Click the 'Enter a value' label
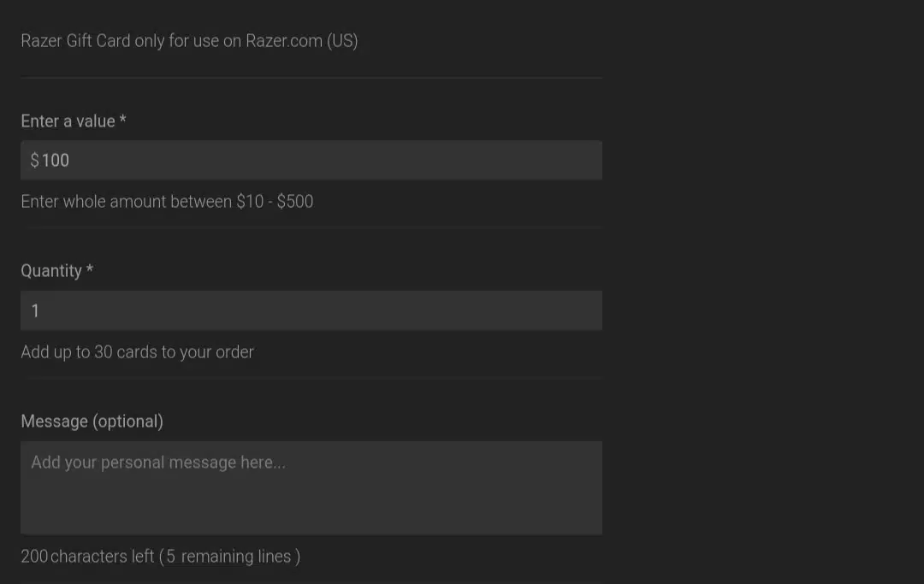 click(x=68, y=121)
